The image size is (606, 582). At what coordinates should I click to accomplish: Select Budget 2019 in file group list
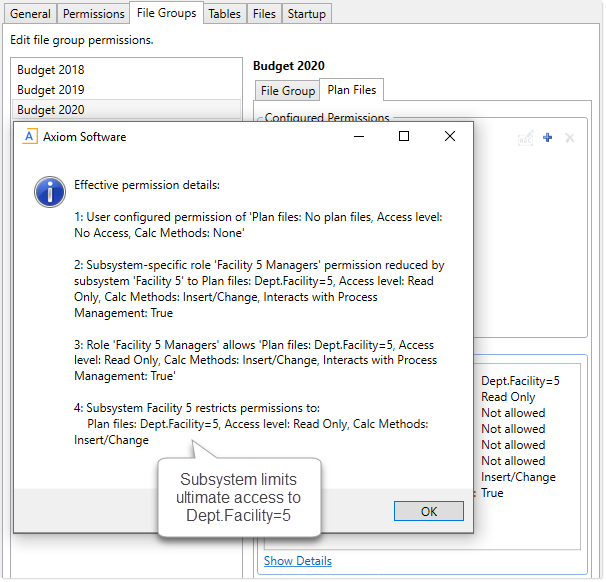(51, 90)
